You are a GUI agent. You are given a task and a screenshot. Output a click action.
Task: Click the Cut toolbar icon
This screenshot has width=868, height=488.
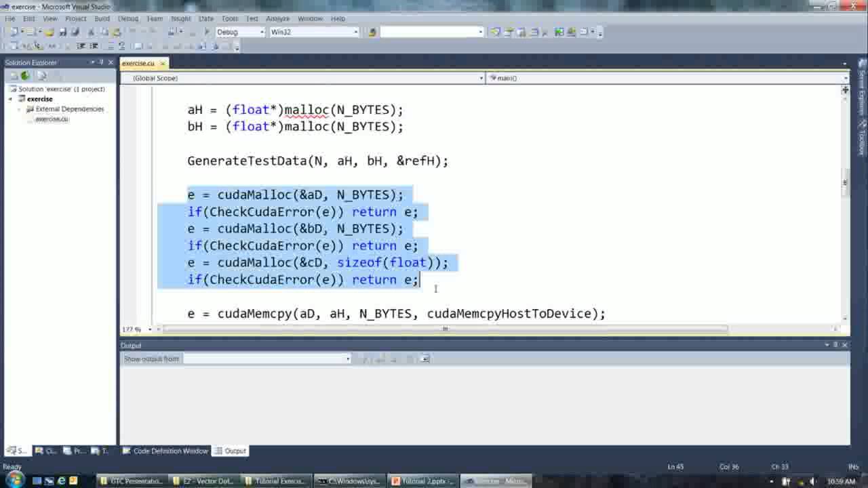91,32
